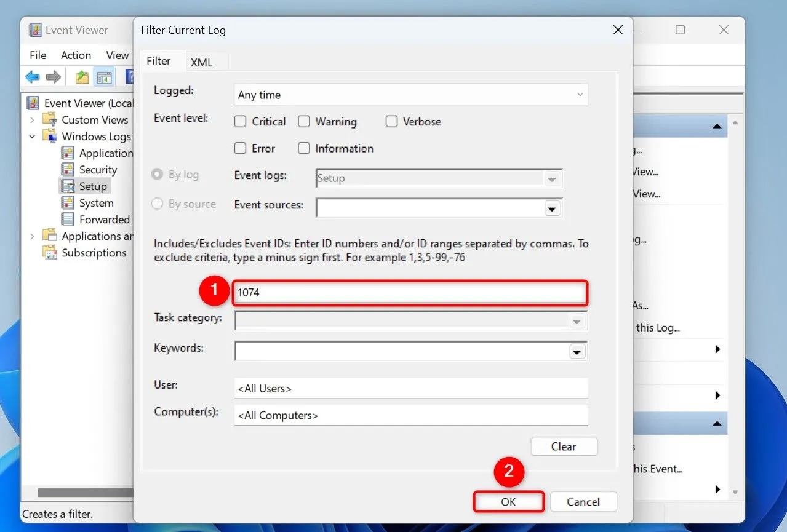
Task: Open the Logged time range dropdown
Action: click(579, 94)
